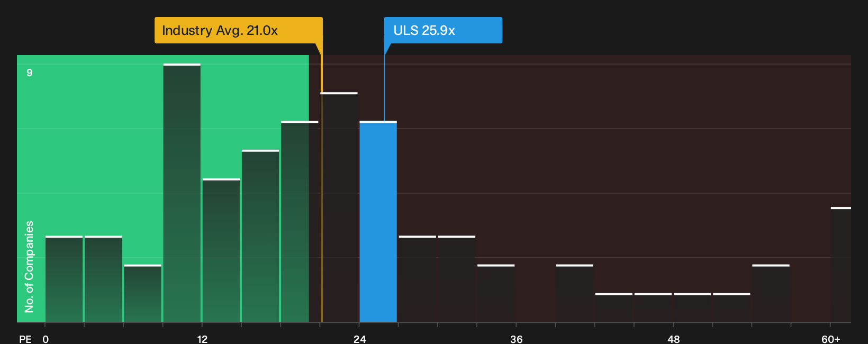Click the No. of Companies axis title
This screenshot has width=868, height=344.
[x=29, y=267]
